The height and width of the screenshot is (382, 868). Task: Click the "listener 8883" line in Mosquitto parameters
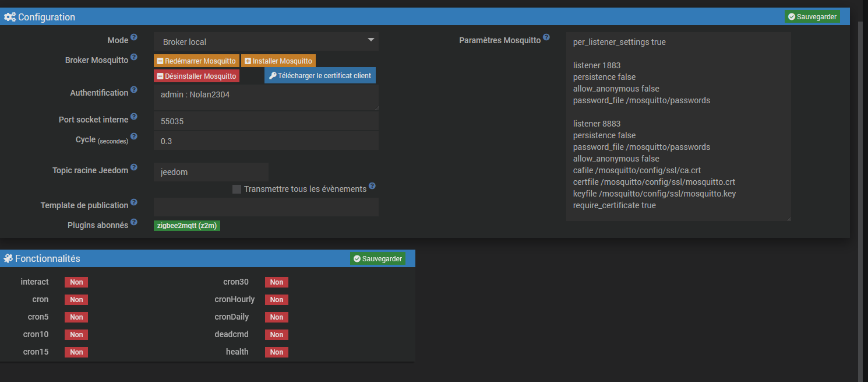tap(597, 124)
